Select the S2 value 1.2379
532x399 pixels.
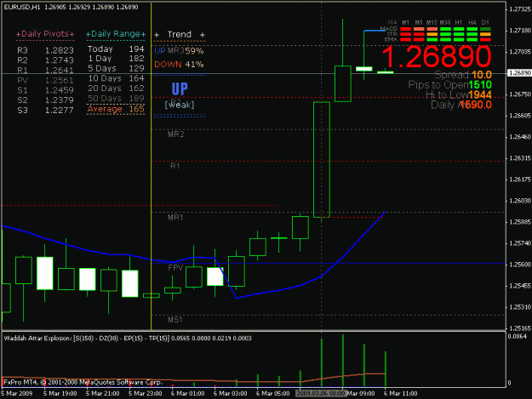pos(60,100)
